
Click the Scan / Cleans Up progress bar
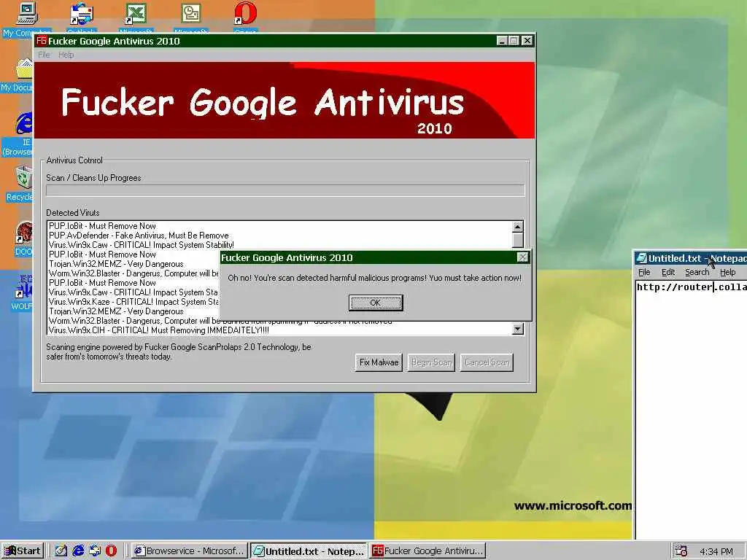click(x=285, y=190)
